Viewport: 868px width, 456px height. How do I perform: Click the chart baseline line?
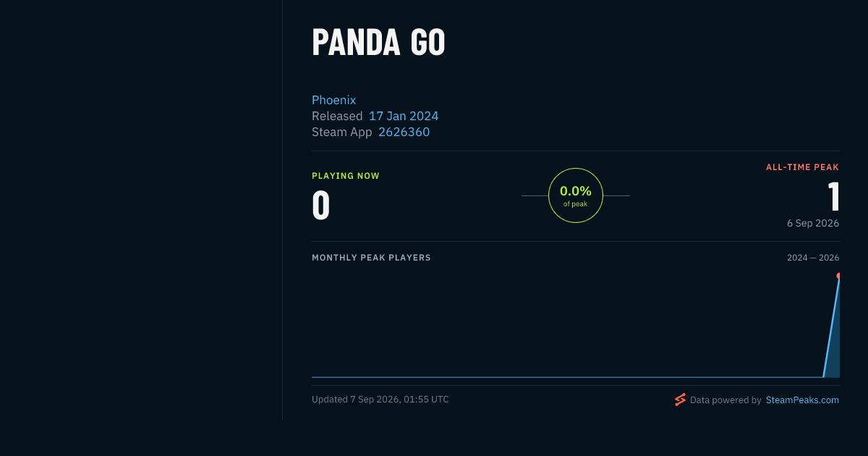click(x=567, y=376)
